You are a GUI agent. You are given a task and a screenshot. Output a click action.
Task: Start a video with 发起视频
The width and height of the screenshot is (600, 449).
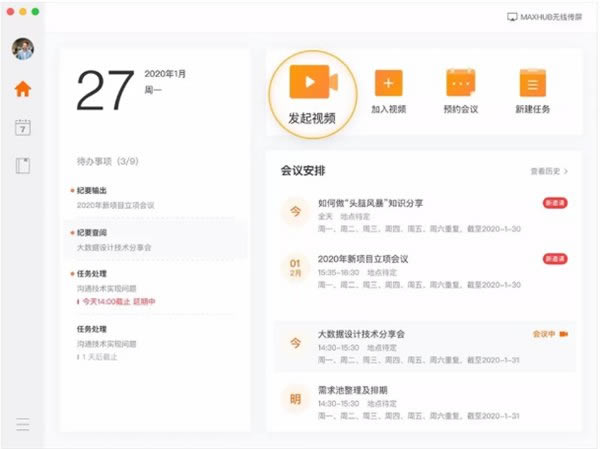(313, 95)
